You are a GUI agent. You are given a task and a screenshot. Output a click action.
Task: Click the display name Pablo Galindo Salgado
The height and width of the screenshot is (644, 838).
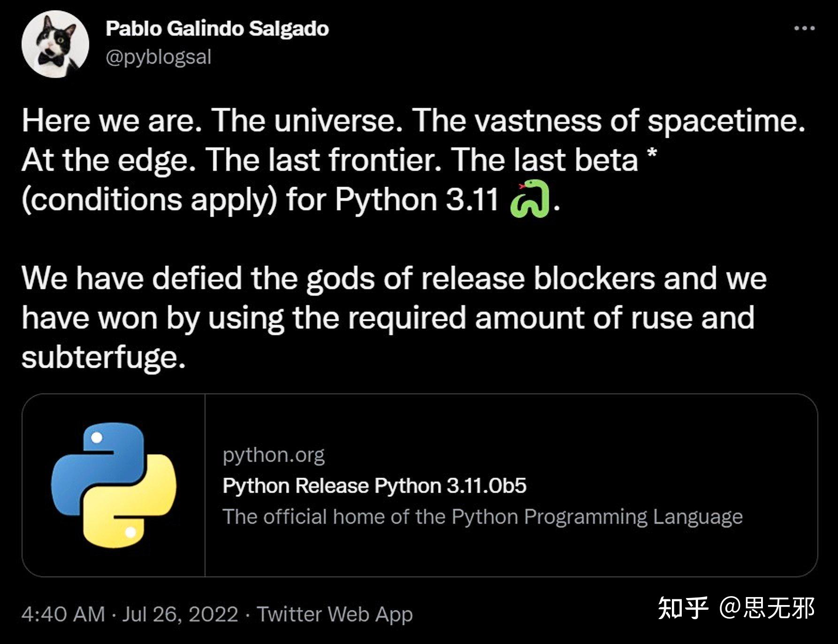click(x=217, y=28)
